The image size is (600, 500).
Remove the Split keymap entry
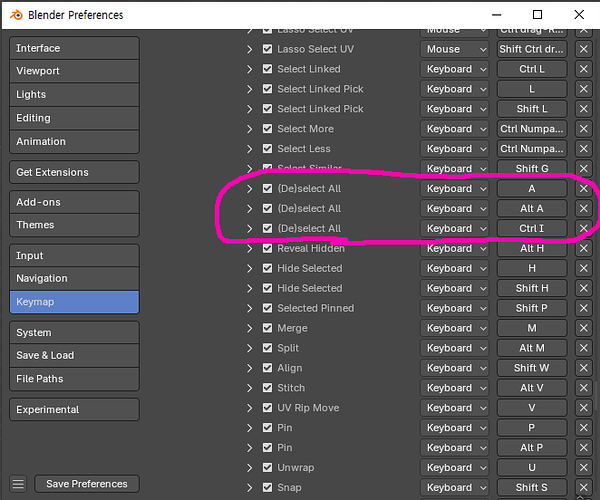click(583, 348)
